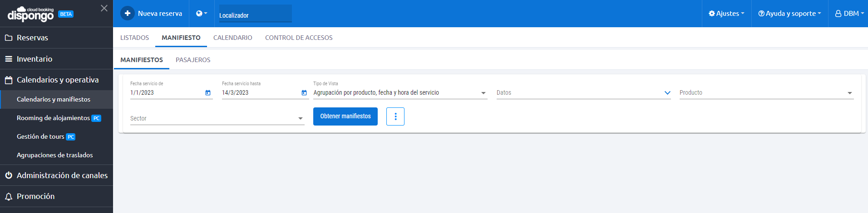Click the calendar icon beside Calendarios y operativa
Image resolution: width=868 pixels, height=213 pixels.
9,80
